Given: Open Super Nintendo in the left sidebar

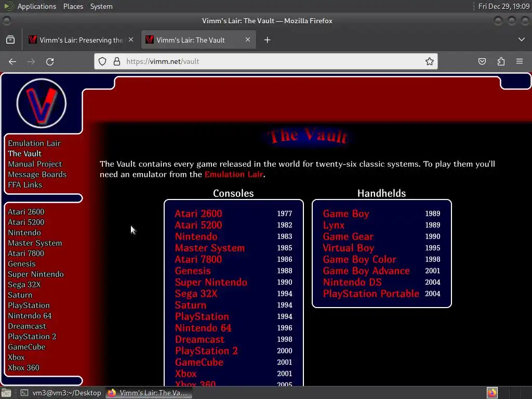Looking at the screenshot, I should (x=36, y=274).
